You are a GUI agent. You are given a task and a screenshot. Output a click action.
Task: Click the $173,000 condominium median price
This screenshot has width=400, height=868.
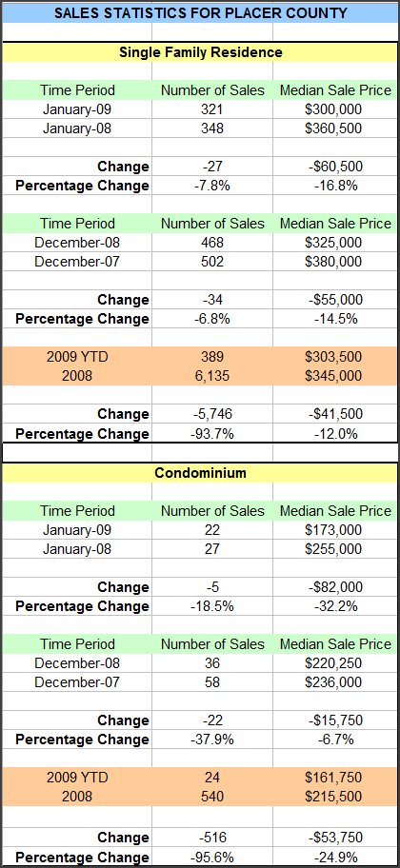(x=334, y=530)
